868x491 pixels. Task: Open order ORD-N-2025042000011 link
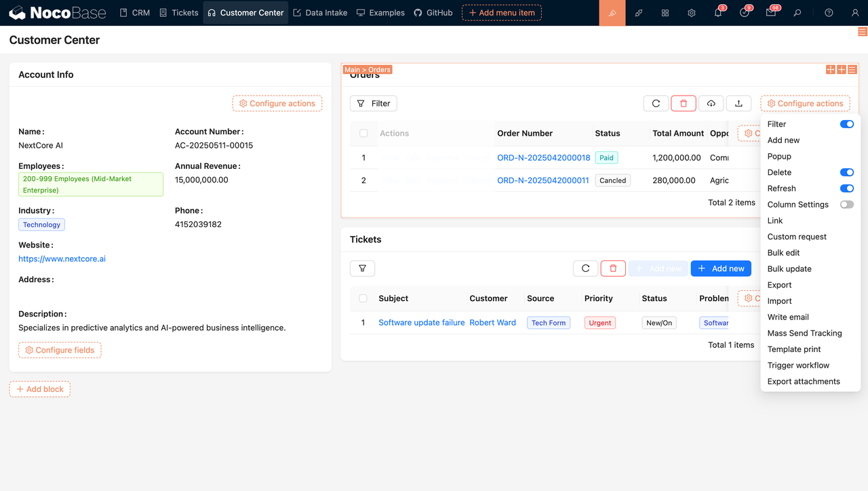(x=543, y=180)
